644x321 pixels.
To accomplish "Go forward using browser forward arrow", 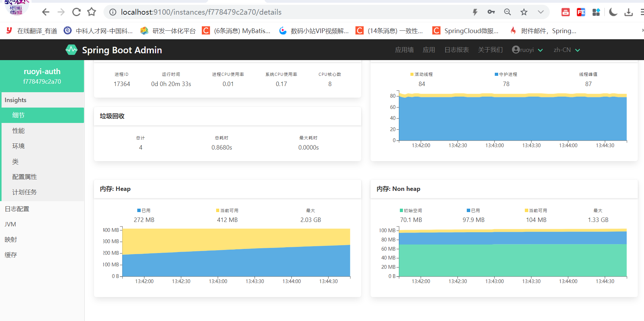I will [x=61, y=12].
